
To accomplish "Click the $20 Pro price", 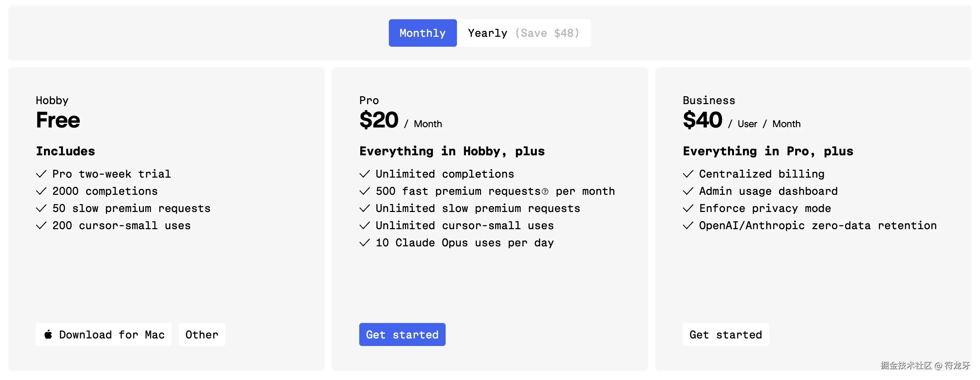I will point(379,120).
